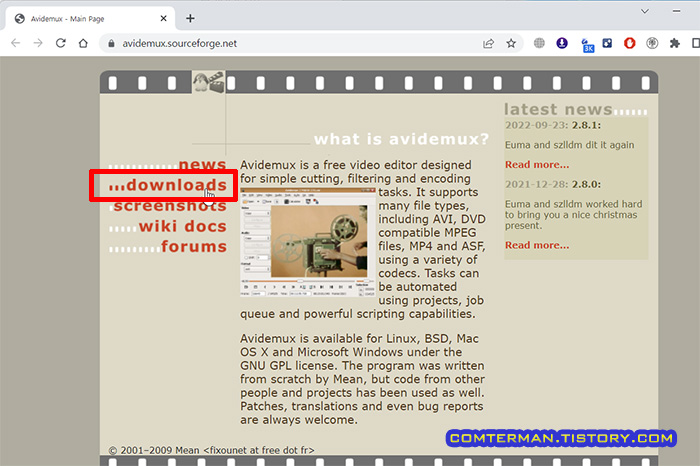Read more about the 2.8.0 release
The image size is (700, 466).
(537, 245)
